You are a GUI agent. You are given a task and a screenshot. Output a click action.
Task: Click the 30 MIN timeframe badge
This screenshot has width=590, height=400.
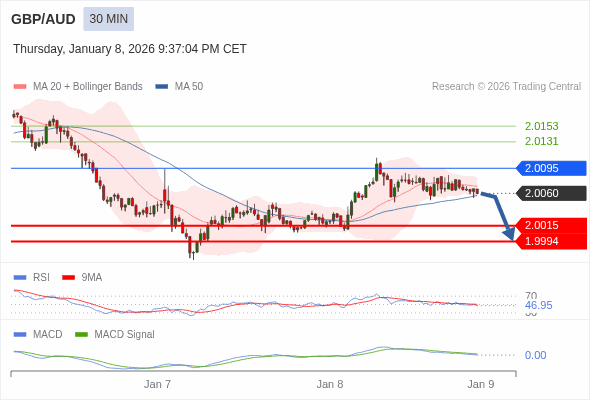tap(108, 19)
